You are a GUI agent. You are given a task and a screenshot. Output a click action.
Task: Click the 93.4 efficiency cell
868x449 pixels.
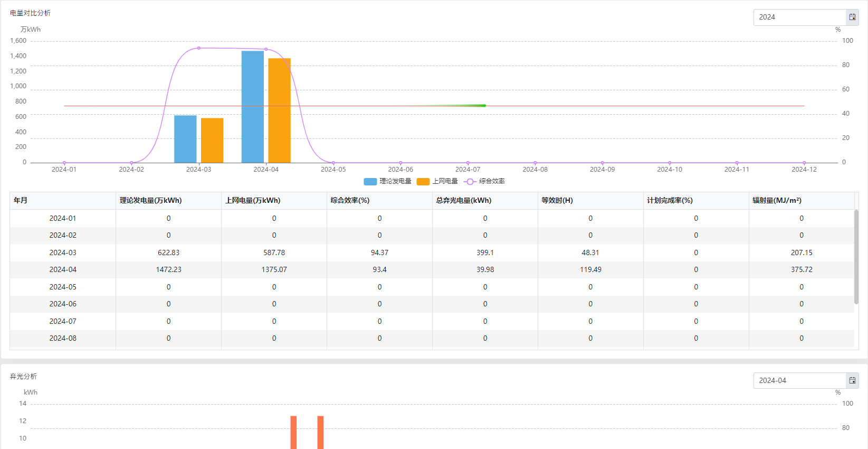[379, 269]
